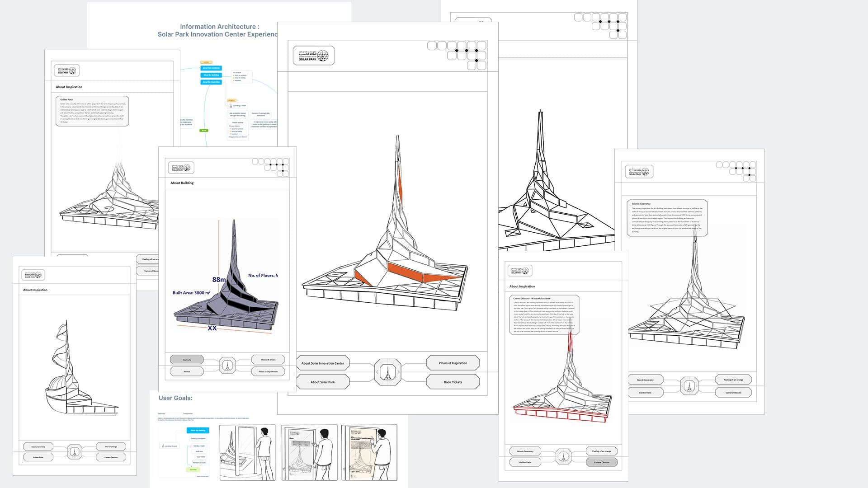Image resolution: width=868 pixels, height=488 pixels.
Task: Click left arrow beside main tower icon
Action: (377, 372)
